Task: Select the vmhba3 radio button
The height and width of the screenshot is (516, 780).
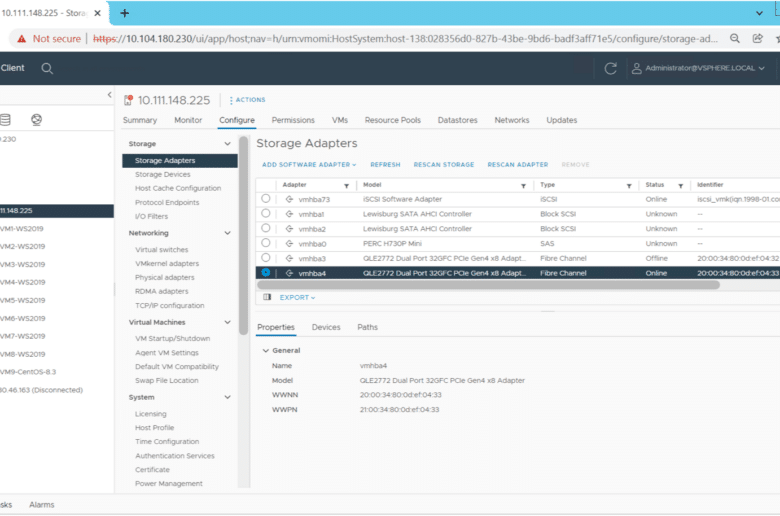Action: tap(266, 258)
